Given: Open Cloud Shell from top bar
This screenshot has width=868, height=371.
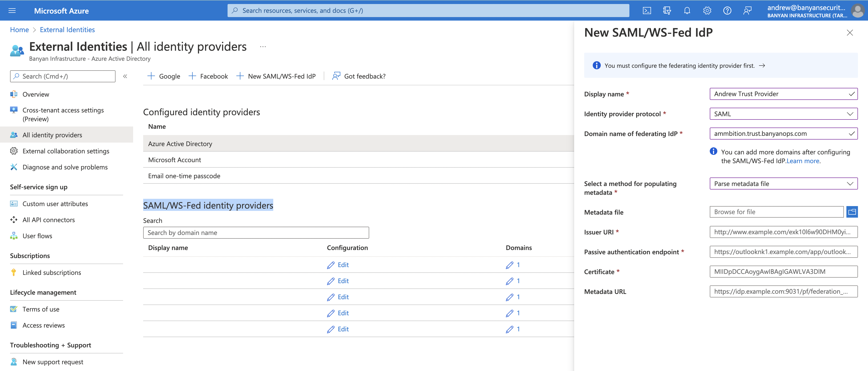Looking at the screenshot, I should coord(647,11).
